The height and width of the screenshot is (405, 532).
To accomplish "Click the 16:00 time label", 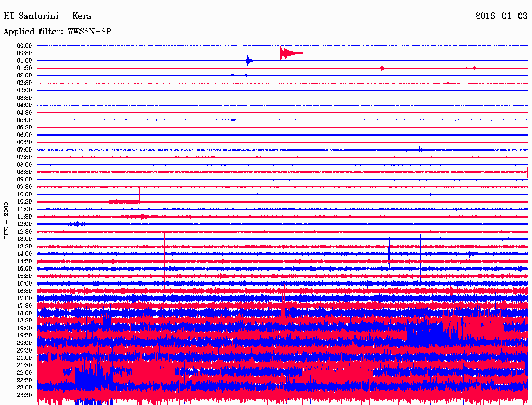I will tap(24, 283).
